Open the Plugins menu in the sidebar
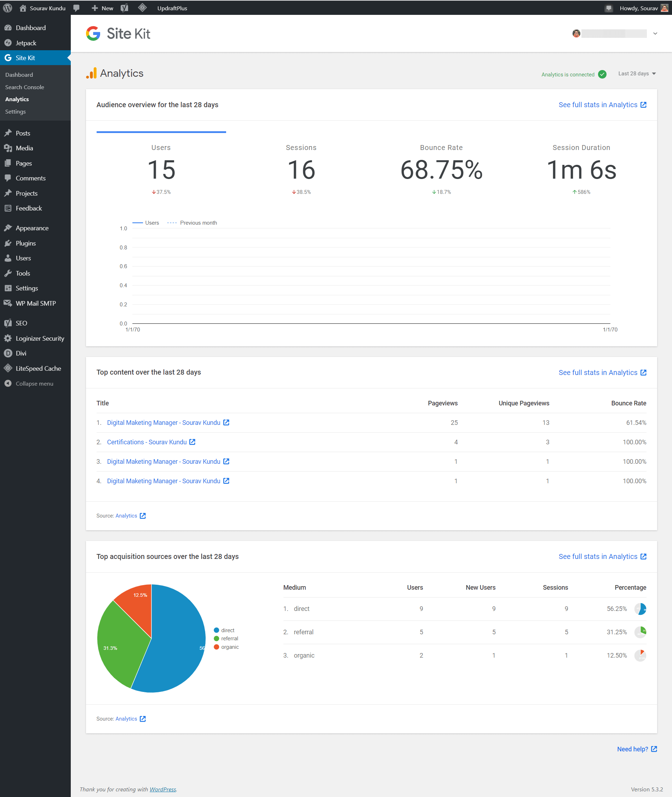This screenshot has width=672, height=797. point(25,243)
